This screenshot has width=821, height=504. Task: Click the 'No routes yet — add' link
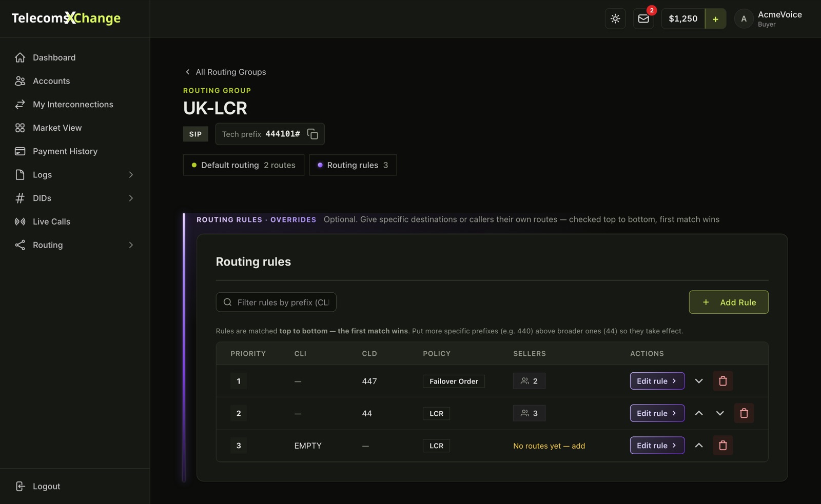(x=549, y=446)
